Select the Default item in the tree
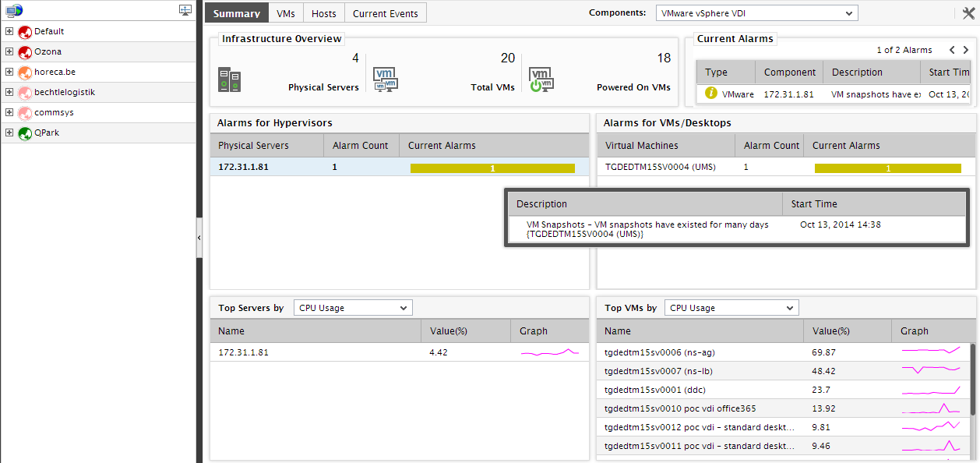The height and width of the screenshot is (463, 980). pos(49,31)
